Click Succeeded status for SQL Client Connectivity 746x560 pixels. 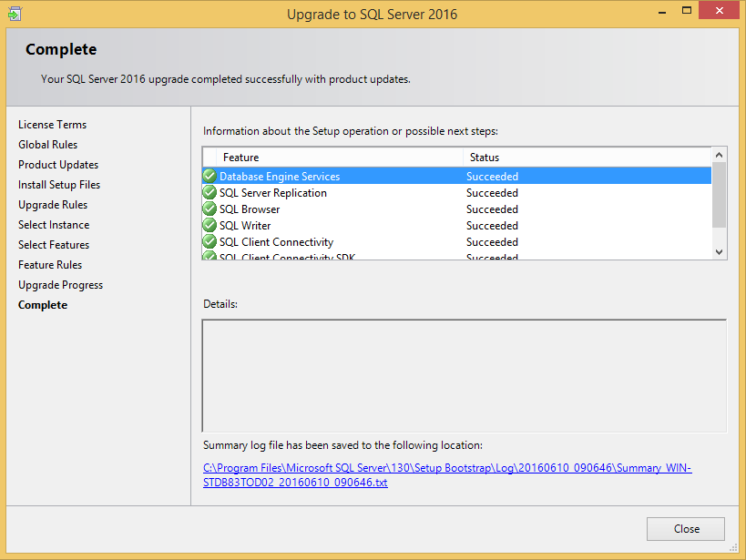tap(492, 242)
